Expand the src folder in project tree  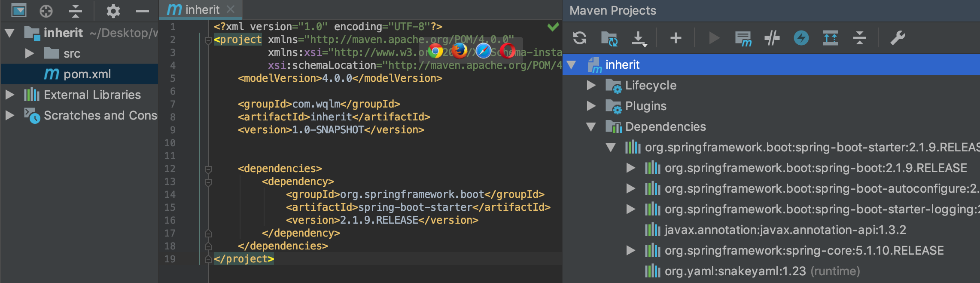[x=29, y=53]
